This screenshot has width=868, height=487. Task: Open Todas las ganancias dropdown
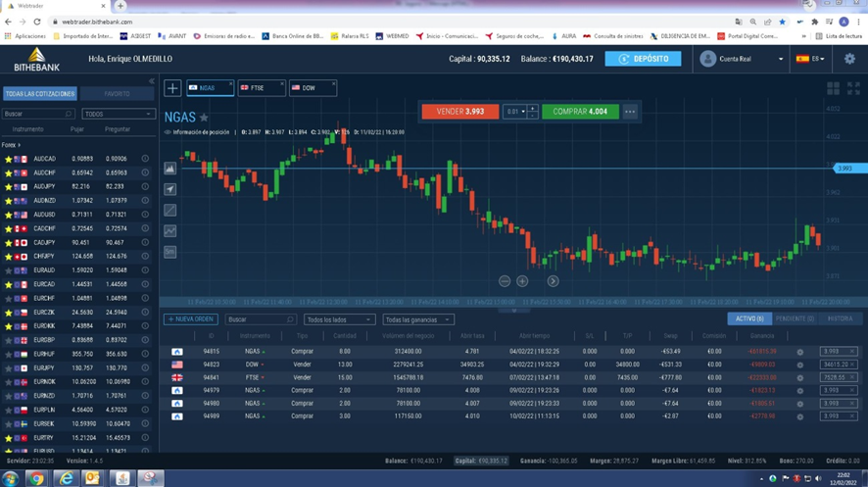[418, 319]
